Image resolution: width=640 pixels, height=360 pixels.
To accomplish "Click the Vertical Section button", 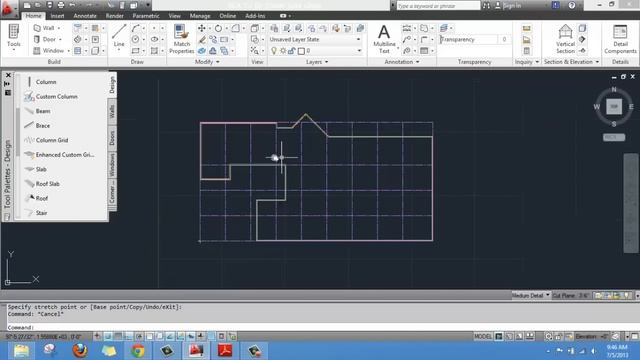I will [x=565, y=39].
